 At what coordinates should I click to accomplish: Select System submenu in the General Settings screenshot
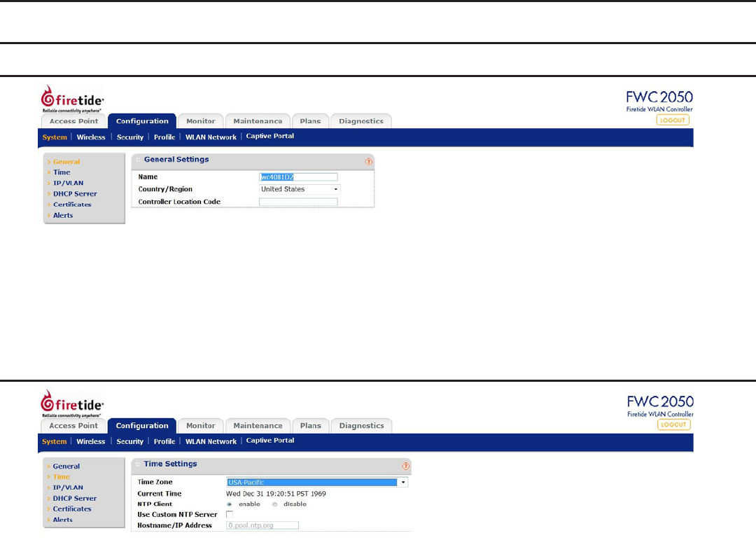pos(55,137)
